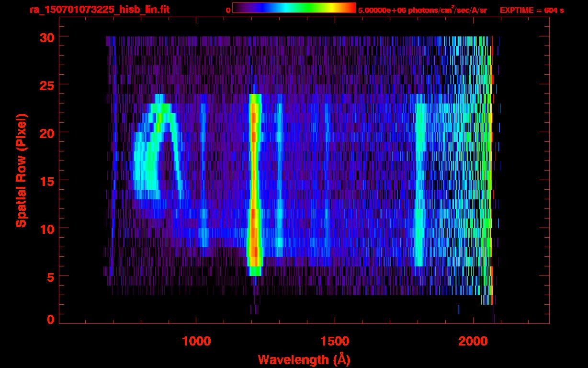Viewport: 588px width, 368px height.
Task: Click the red end of the colorbar
Action: click(349, 8)
